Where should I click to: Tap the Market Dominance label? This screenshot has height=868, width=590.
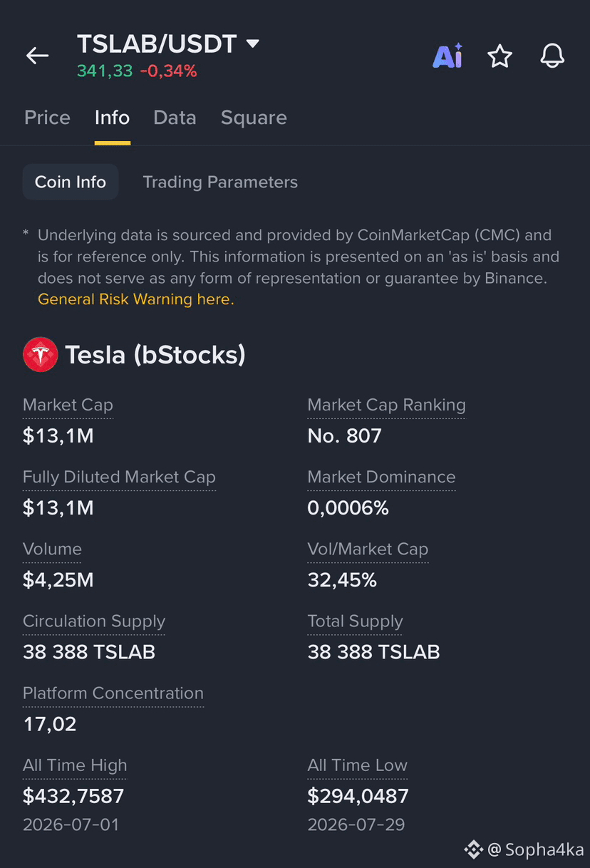pyautogui.click(x=381, y=477)
